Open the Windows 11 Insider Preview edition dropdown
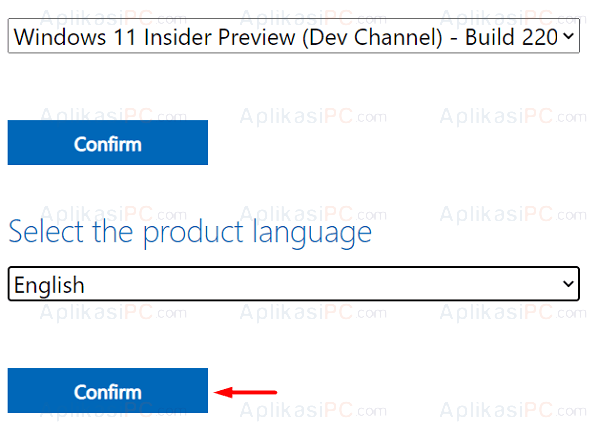This screenshot has width=600, height=432. pos(293,36)
